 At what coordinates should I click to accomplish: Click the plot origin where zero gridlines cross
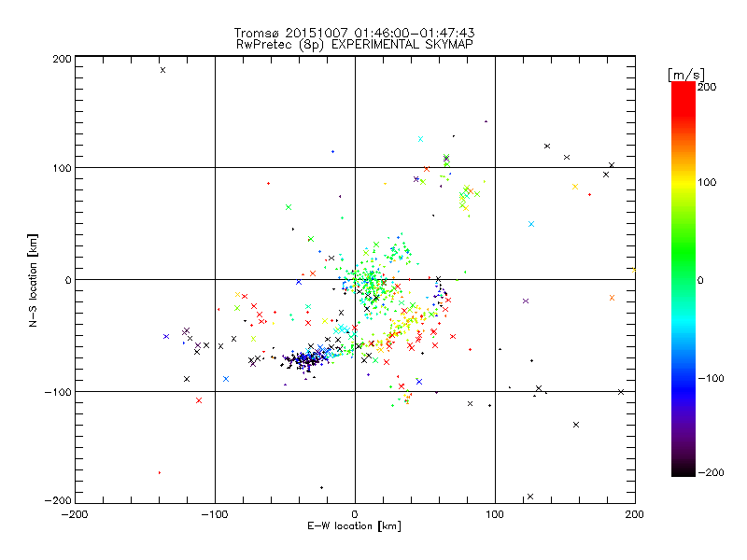355,279
